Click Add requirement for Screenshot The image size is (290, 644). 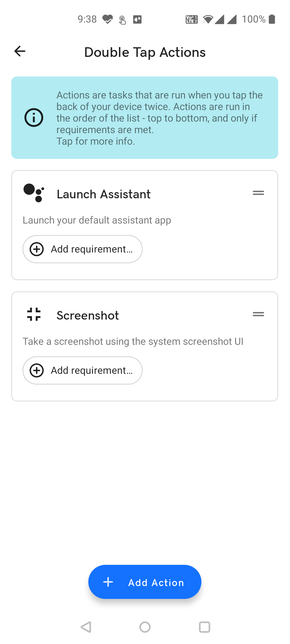82,370
